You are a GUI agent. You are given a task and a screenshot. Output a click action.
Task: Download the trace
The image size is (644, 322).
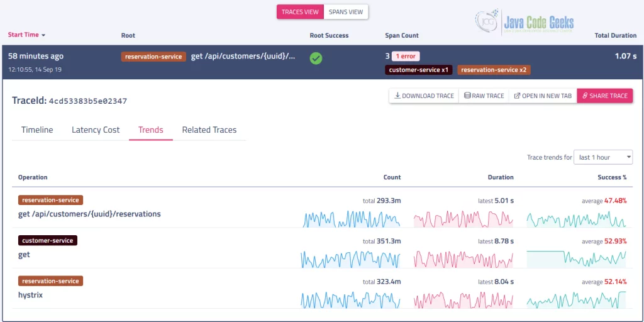click(424, 96)
